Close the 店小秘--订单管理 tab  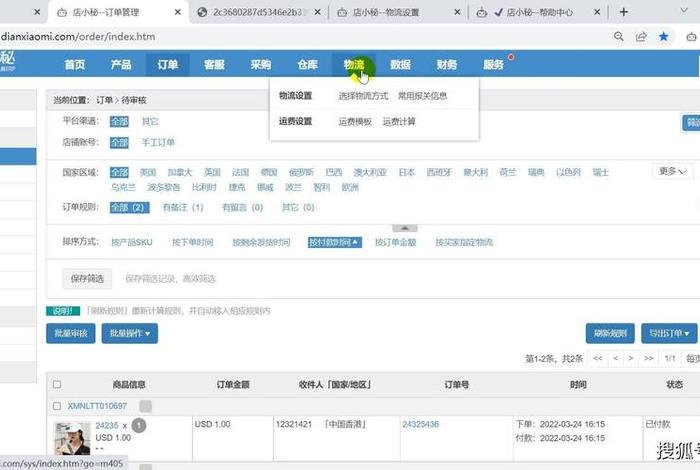tap(178, 12)
